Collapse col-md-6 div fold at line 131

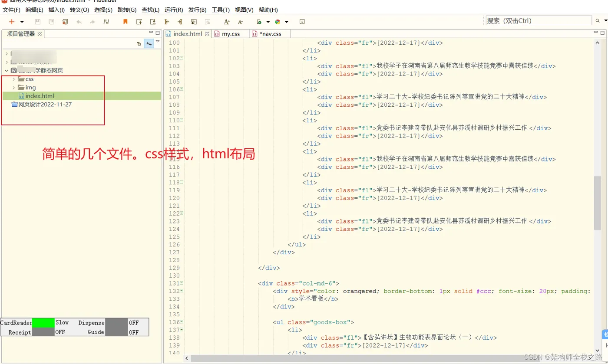pyautogui.click(x=182, y=283)
